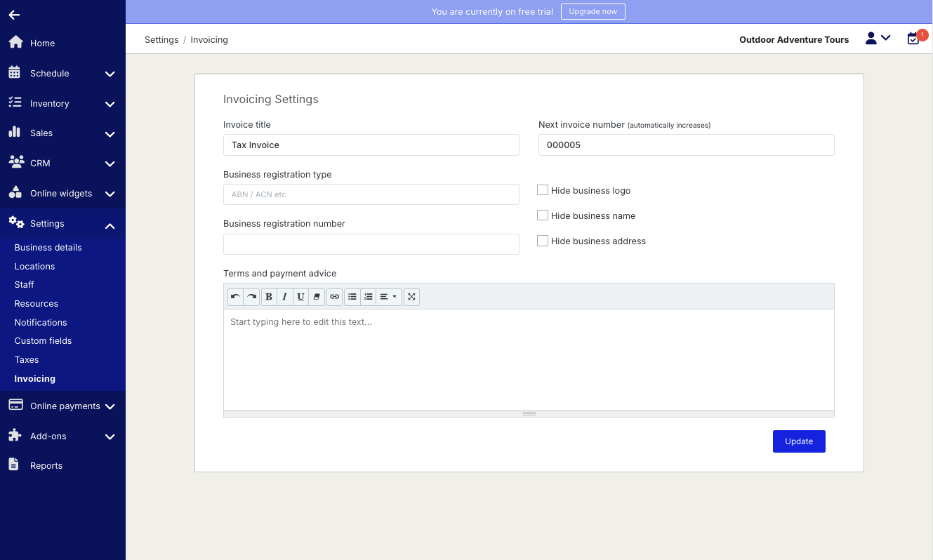Screen dimensions: 933x560
Task: Open Taxes settings in sidebar
Action: (x=27, y=360)
